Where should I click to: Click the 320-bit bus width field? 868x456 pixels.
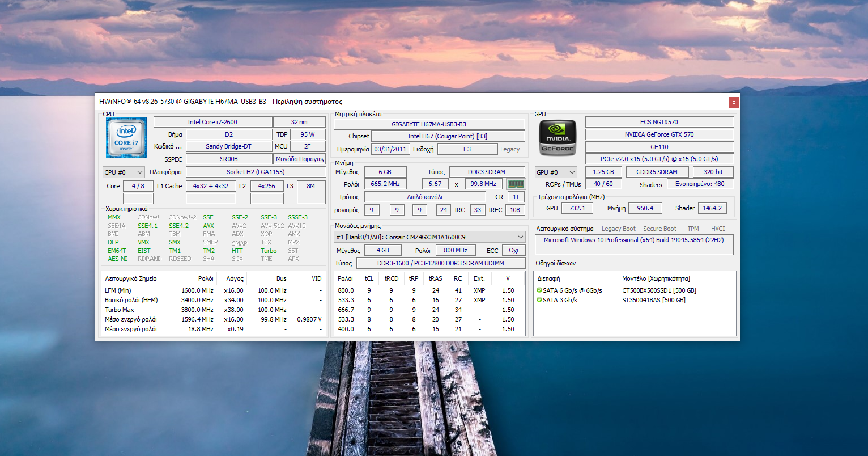713,172
